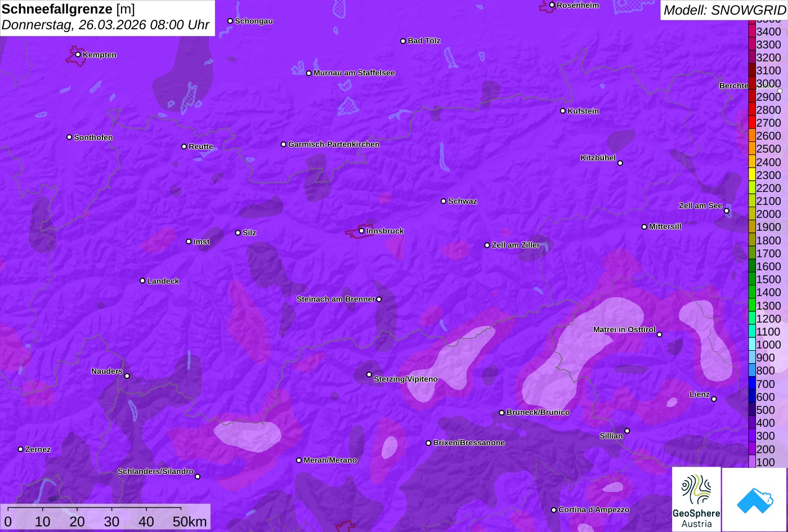Click the Mittersill label
Screen dimensions: 788x532
[665, 226]
